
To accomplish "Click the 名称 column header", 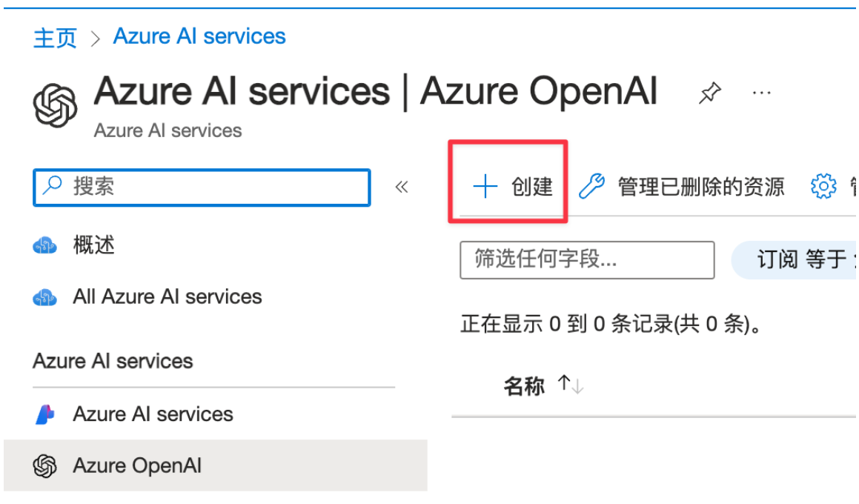I will [x=524, y=385].
